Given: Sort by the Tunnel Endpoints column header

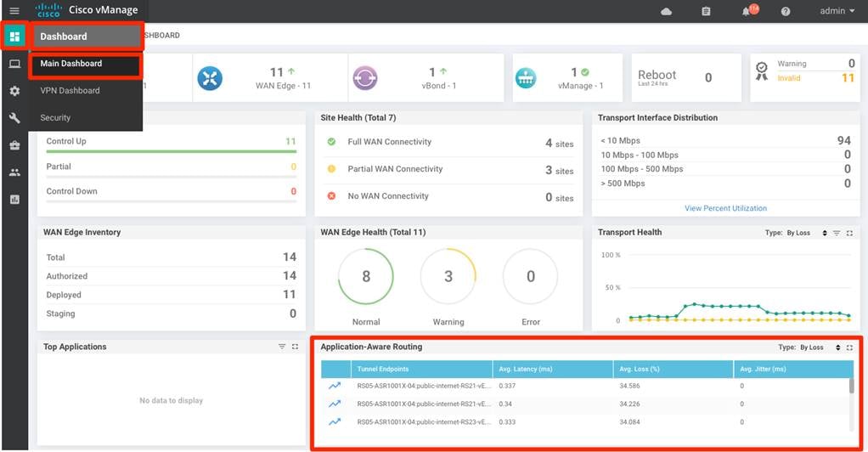Looking at the screenshot, I should pyautogui.click(x=421, y=369).
